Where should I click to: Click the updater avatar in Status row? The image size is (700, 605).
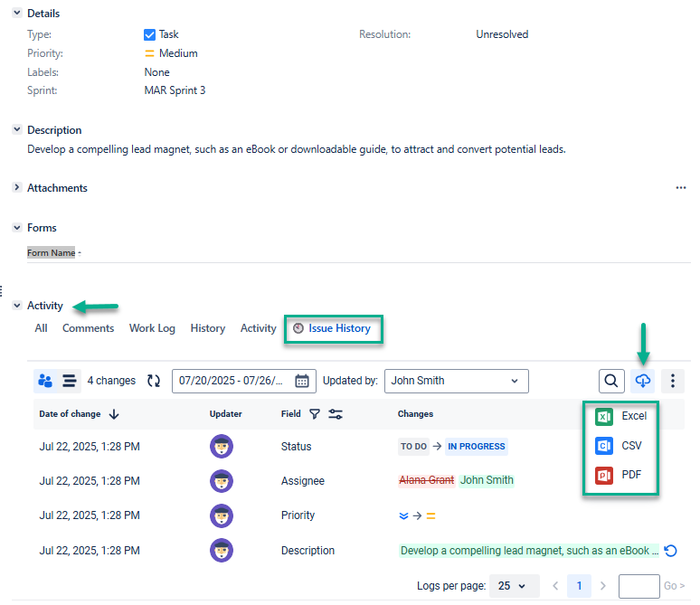[x=222, y=446]
